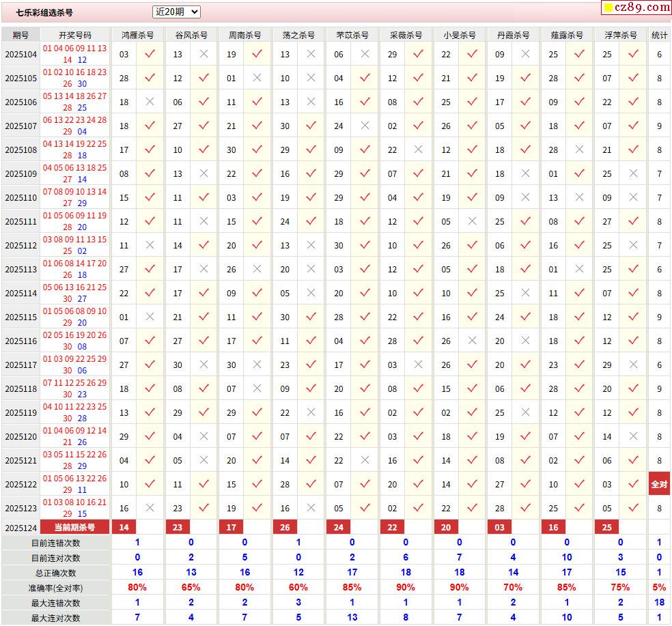Click the X mark in 小旻杀号 for 2025111
The image size is (672, 626).
(x=472, y=221)
